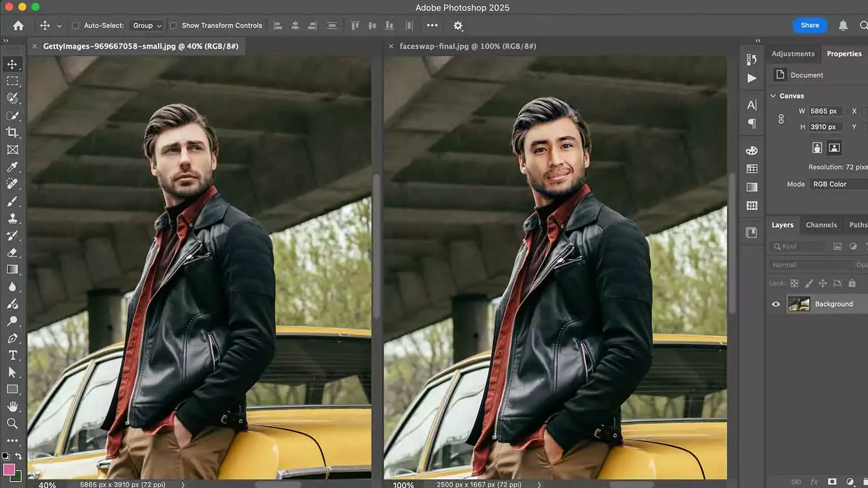
Task: Select the Crop tool
Action: (12, 132)
